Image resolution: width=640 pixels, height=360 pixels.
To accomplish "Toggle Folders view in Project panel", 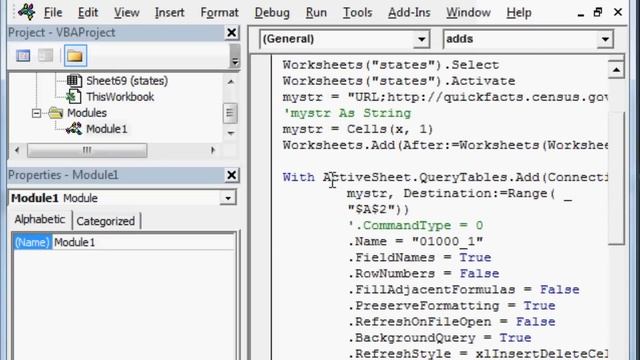I will [75, 56].
